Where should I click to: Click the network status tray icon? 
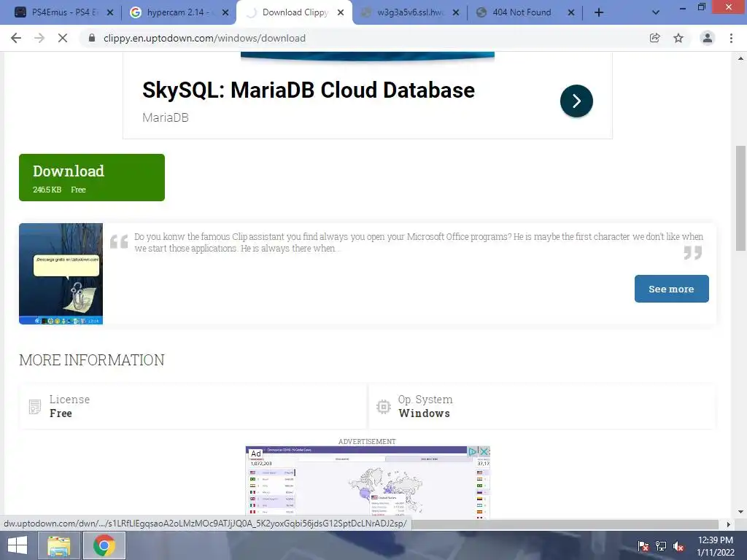click(661, 546)
